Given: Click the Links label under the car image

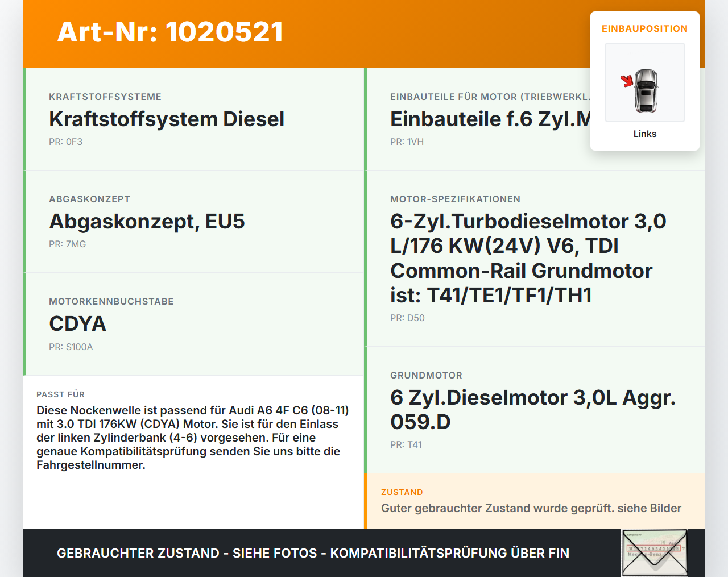Looking at the screenshot, I should pyautogui.click(x=644, y=134).
